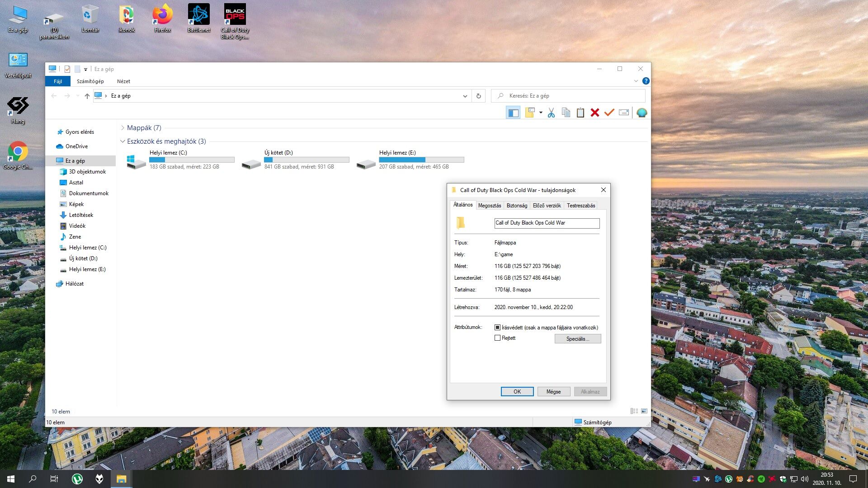This screenshot has width=868, height=488.
Task: Switch to Megosztás tab in properties
Action: click(x=490, y=206)
